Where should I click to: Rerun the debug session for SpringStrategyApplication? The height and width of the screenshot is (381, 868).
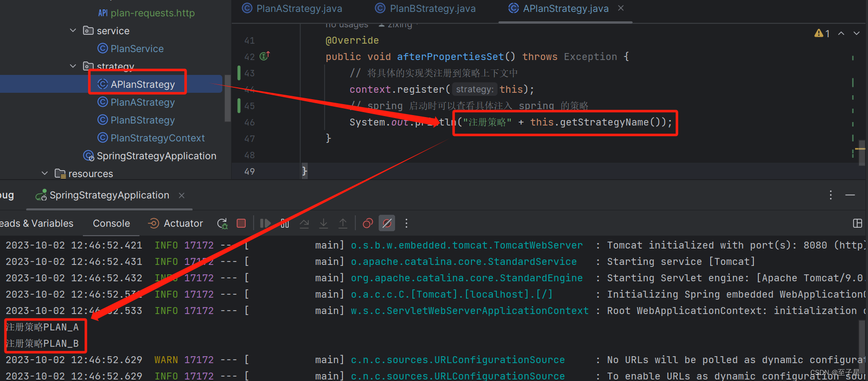[x=222, y=224]
